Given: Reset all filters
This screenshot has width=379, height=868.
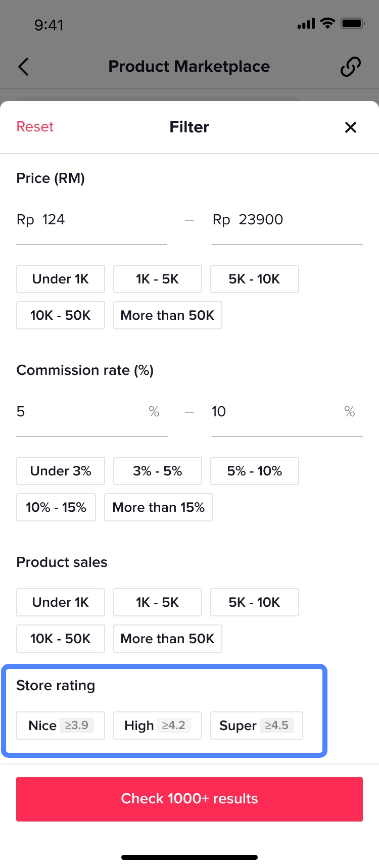Looking at the screenshot, I should pyautogui.click(x=35, y=127).
